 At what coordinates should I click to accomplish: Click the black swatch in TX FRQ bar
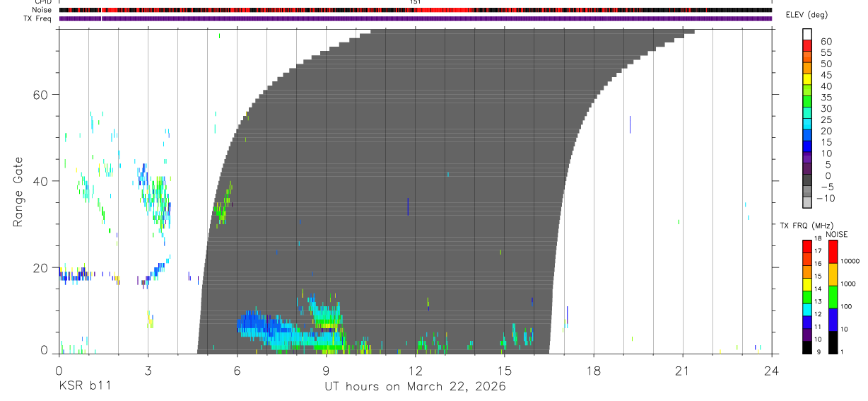[807, 347]
